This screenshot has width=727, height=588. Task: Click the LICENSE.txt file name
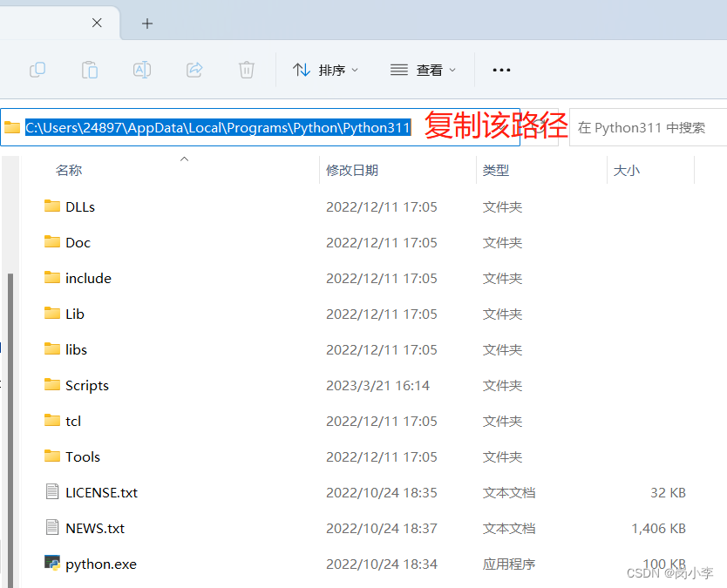coord(101,492)
